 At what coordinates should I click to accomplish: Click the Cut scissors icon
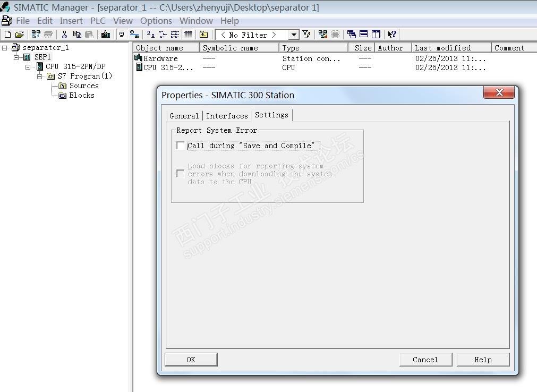64,34
